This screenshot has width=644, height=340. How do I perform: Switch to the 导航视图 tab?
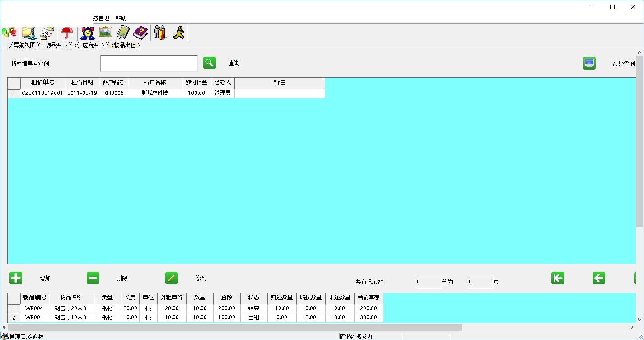(x=24, y=45)
